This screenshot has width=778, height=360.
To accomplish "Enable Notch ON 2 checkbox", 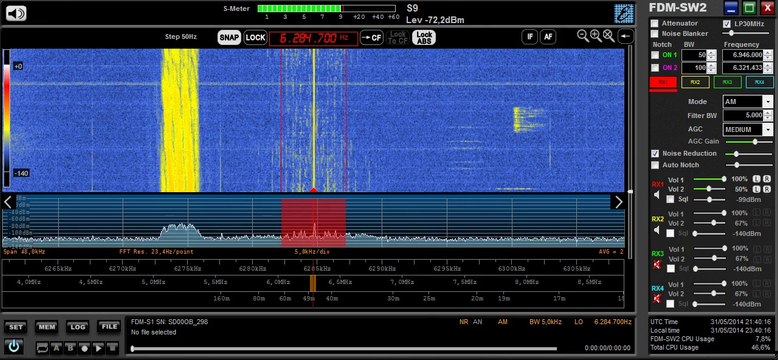I will [655, 67].
